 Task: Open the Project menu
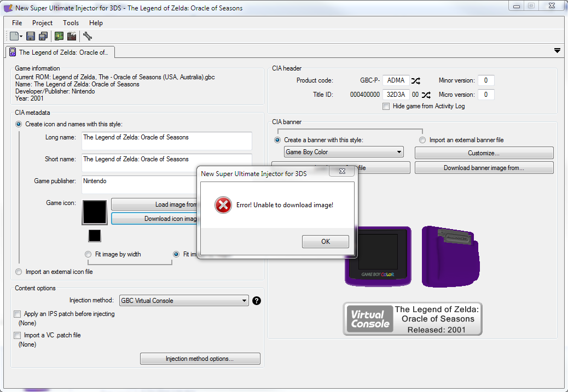[x=42, y=23]
